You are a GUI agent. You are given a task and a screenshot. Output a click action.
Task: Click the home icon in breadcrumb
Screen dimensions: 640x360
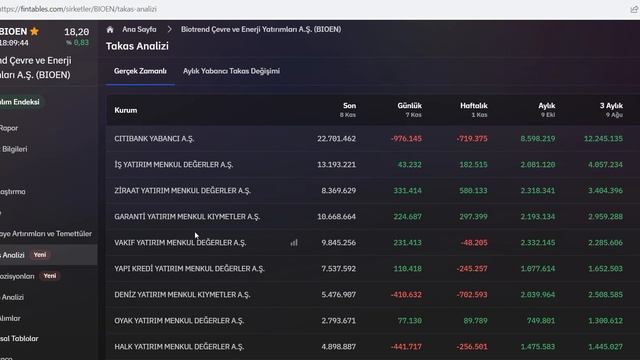coord(110,29)
